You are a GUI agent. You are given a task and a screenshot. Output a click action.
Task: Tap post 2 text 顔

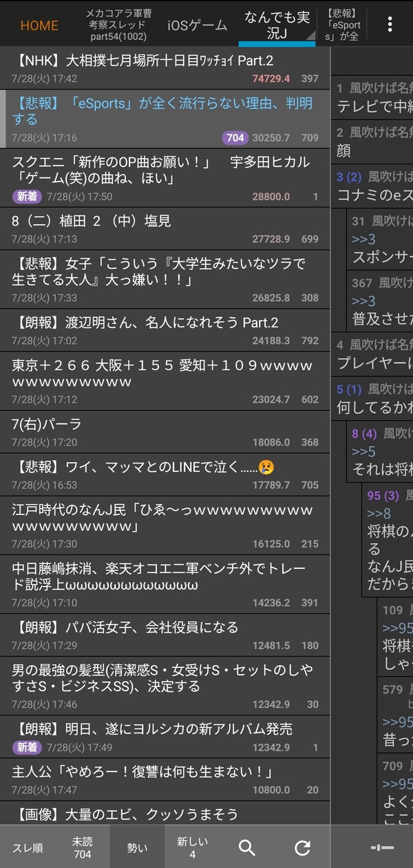pos(344,151)
